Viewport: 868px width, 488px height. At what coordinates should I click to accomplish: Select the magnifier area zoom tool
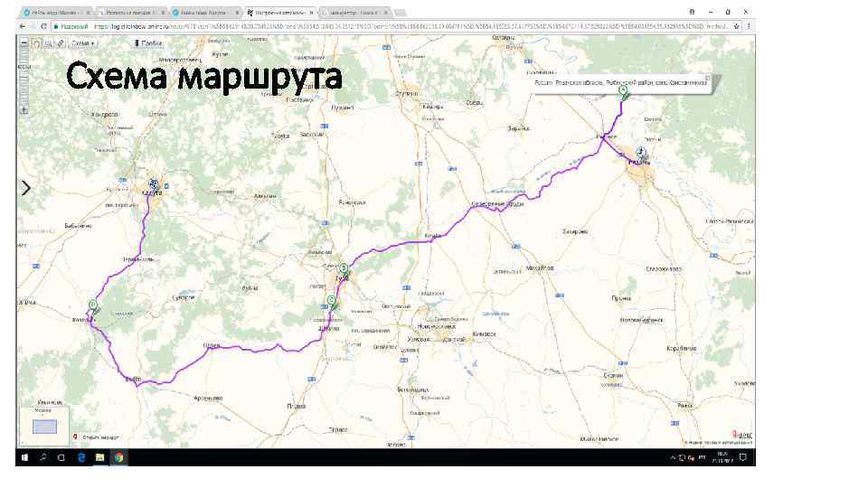[x=49, y=43]
